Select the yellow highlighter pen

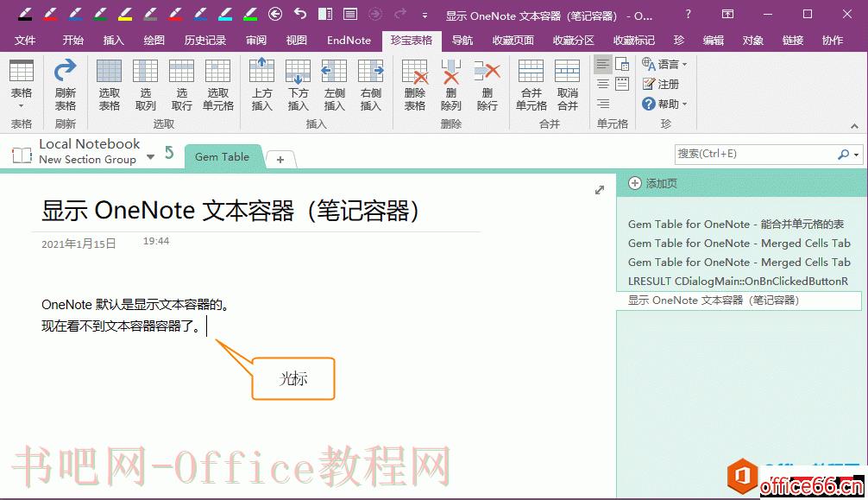(125, 14)
